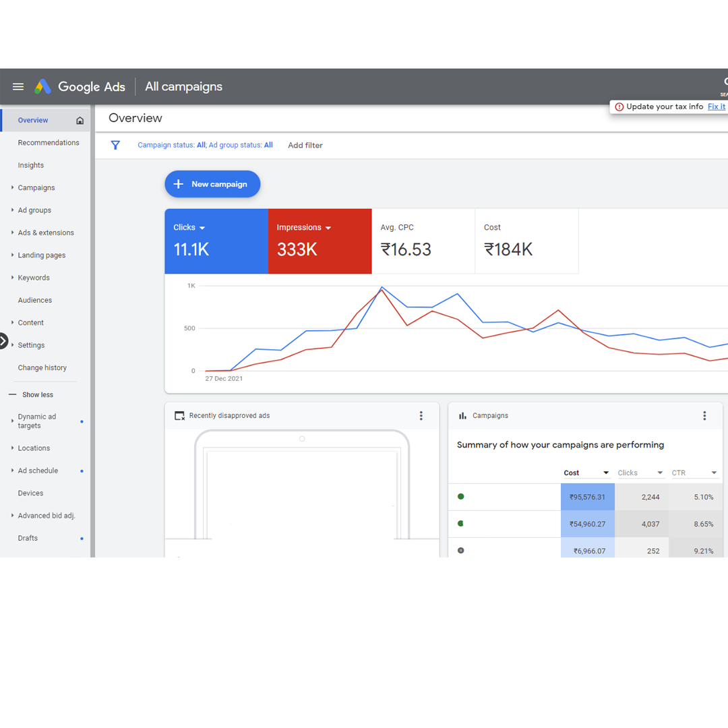728x728 pixels.
Task: Click the tax info warning icon
Action: tap(619, 107)
